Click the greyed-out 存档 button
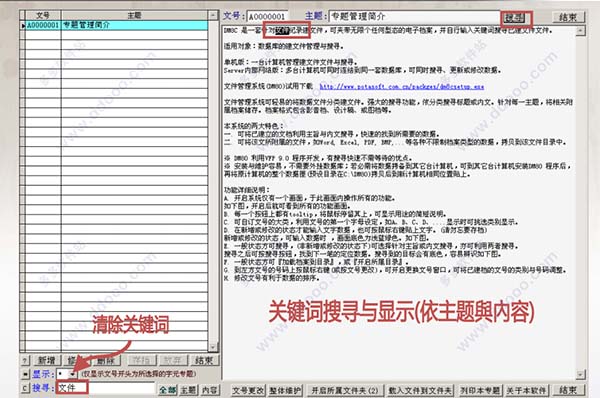This screenshot has width=600, height=398. pos(141,360)
